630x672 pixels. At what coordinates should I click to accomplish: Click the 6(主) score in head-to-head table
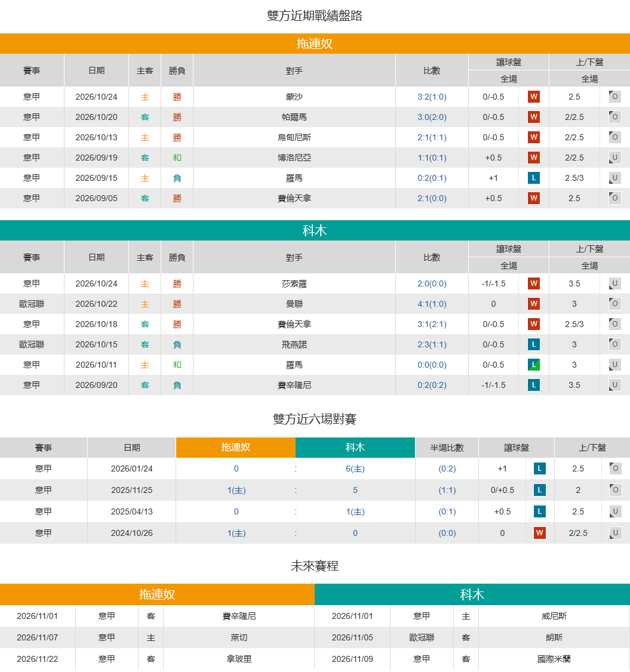coord(355,469)
